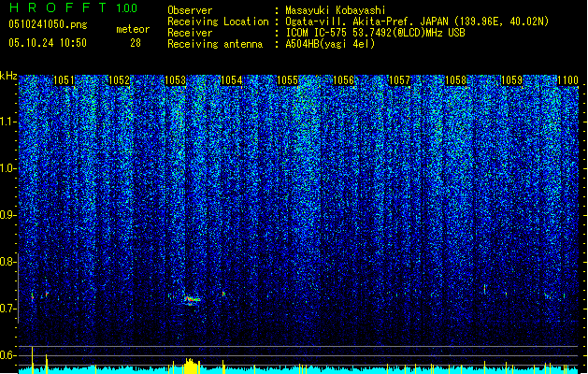The image size is (588, 374).
Task: Click the bright red meteor echo after 1053
Action: [x=192, y=299]
